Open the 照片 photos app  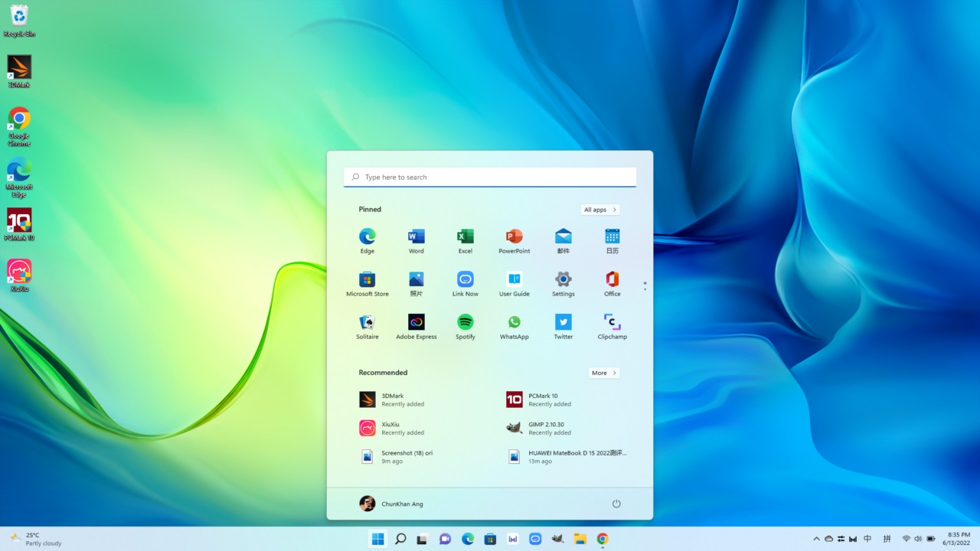click(x=416, y=283)
